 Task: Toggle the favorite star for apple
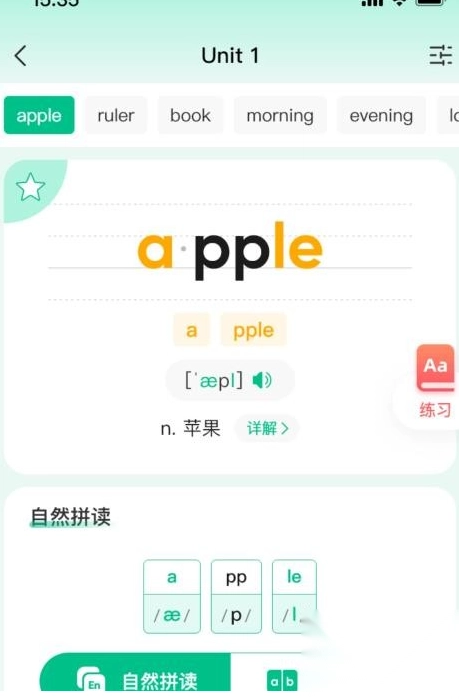(x=30, y=187)
